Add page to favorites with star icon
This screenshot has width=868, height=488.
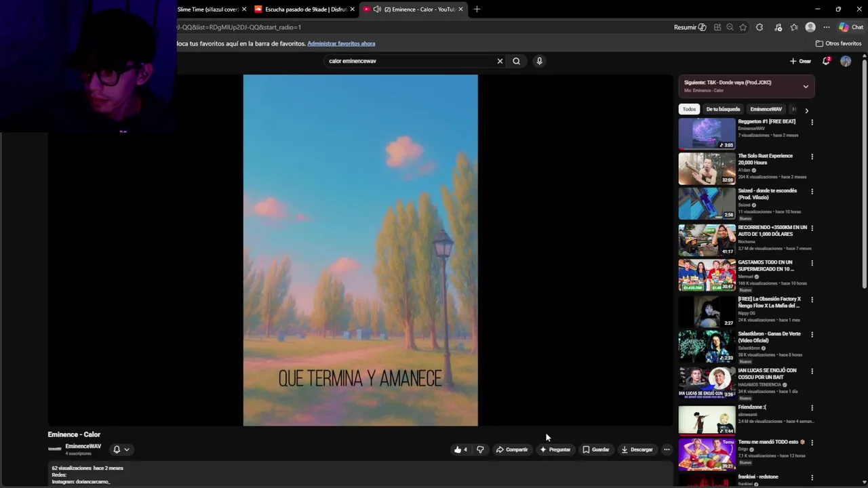(743, 27)
